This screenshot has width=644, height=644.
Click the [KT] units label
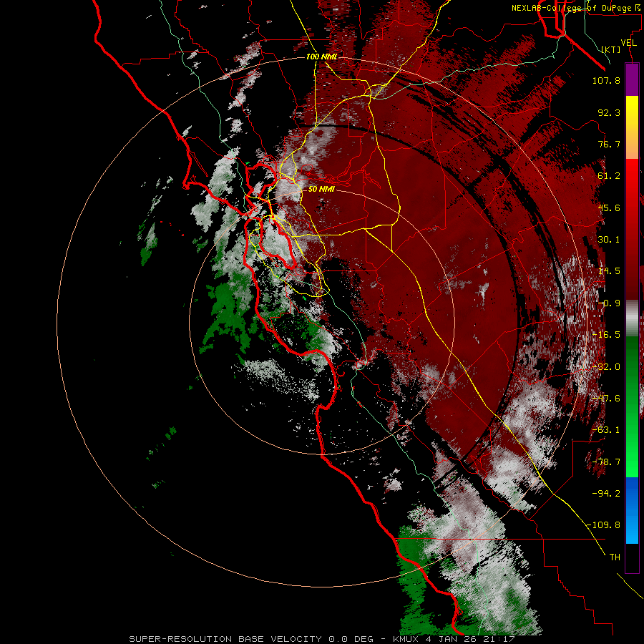611,49
